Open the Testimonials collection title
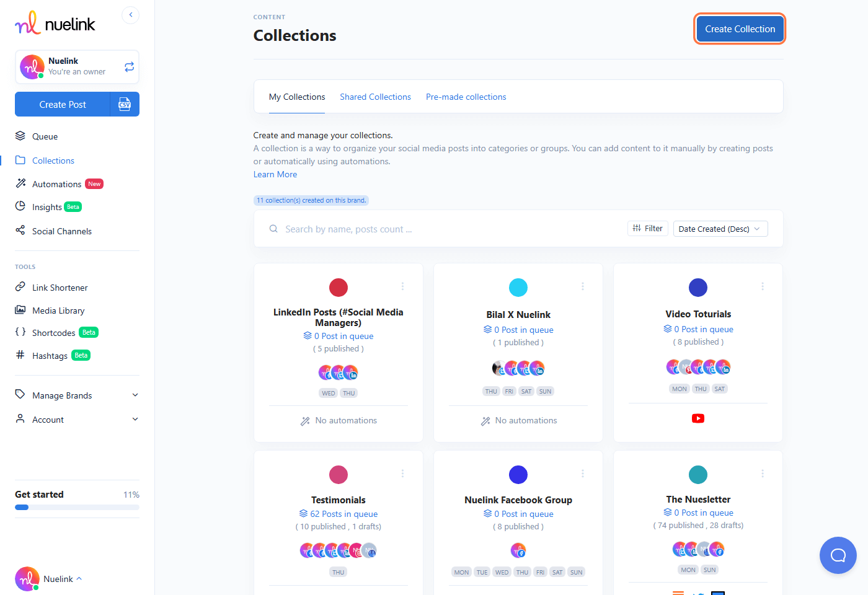This screenshot has width=868, height=595. [339, 500]
